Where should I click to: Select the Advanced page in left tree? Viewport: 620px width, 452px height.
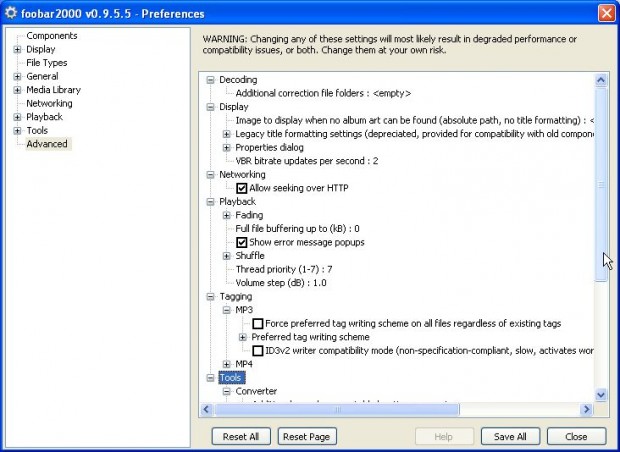point(47,144)
